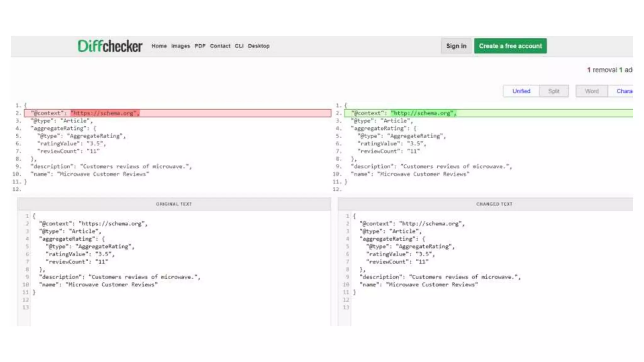Click the Changed Text panel header

494,204
